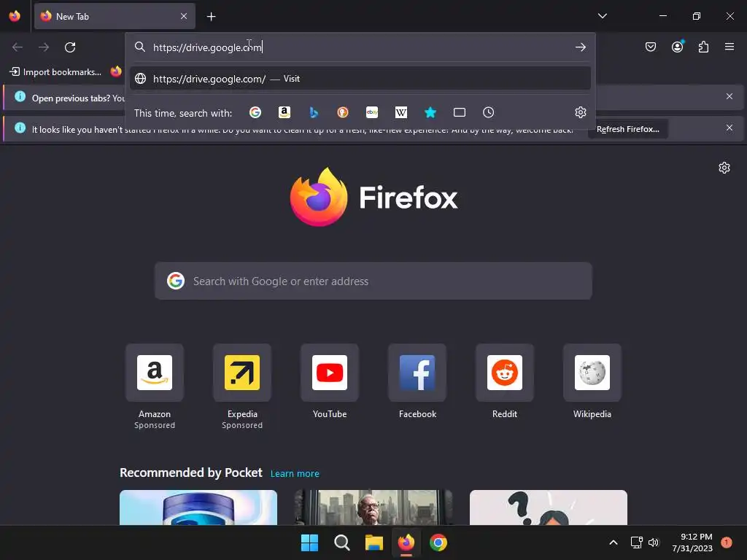The width and height of the screenshot is (747, 560).
Task: Open the list all tabs chevron
Action: [602, 16]
